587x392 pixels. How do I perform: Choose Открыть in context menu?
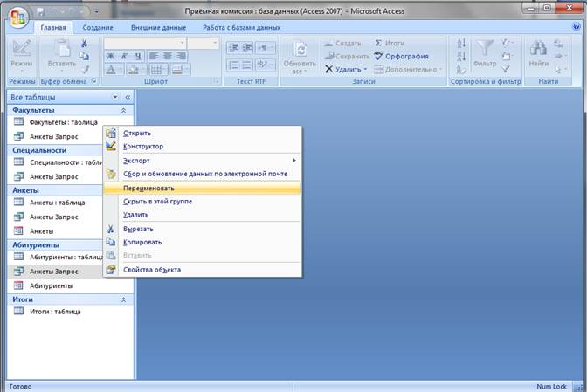tap(202, 134)
